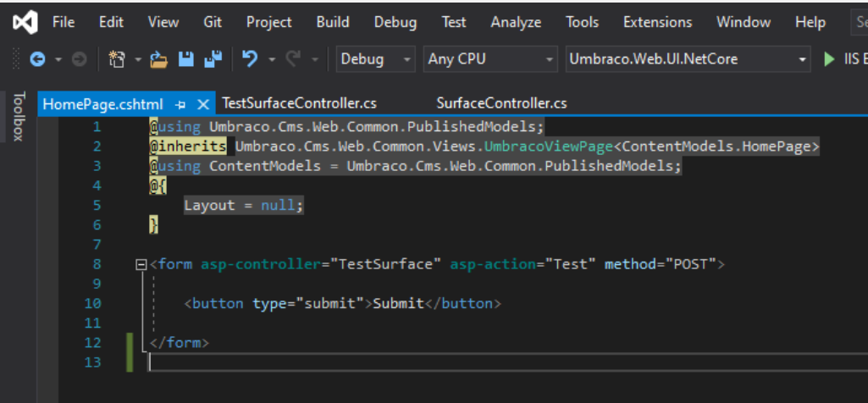Pin the HomePage.cshtml tab
Screen dimensions: 868x403
pyautogui.click(x=180, y=104)
